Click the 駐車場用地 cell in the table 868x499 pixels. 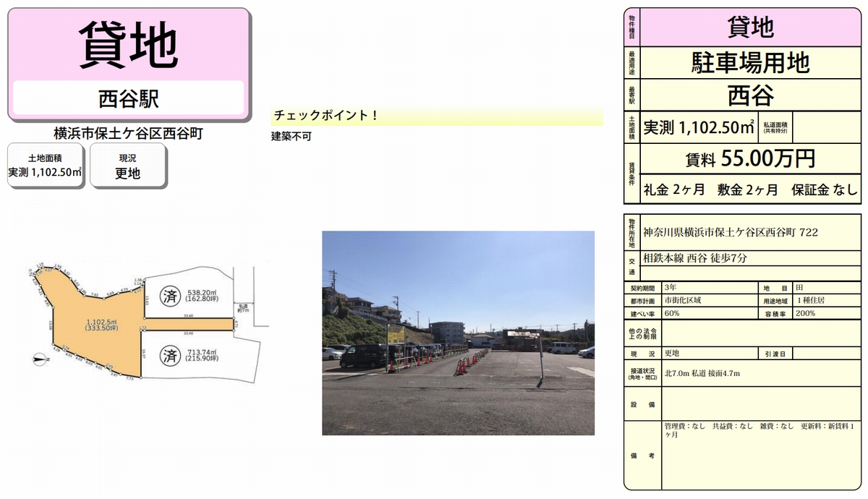pyautogui.click(x=749, y=63)
